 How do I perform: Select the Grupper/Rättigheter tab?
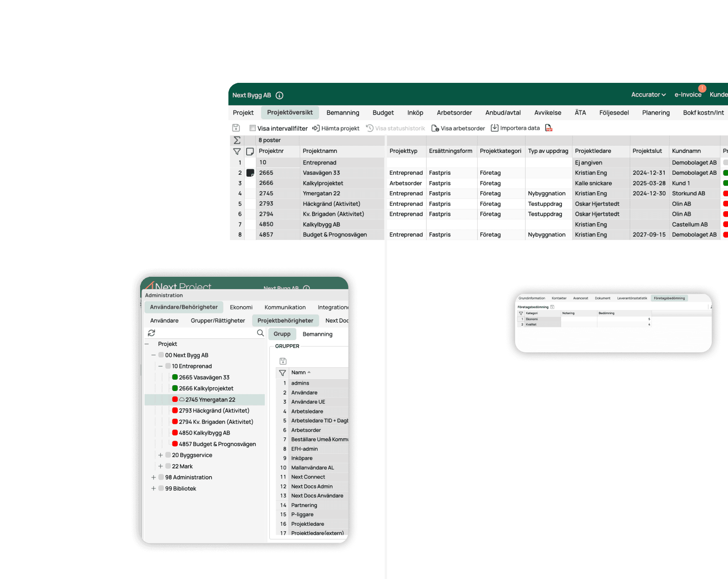(x=218, y=320)
